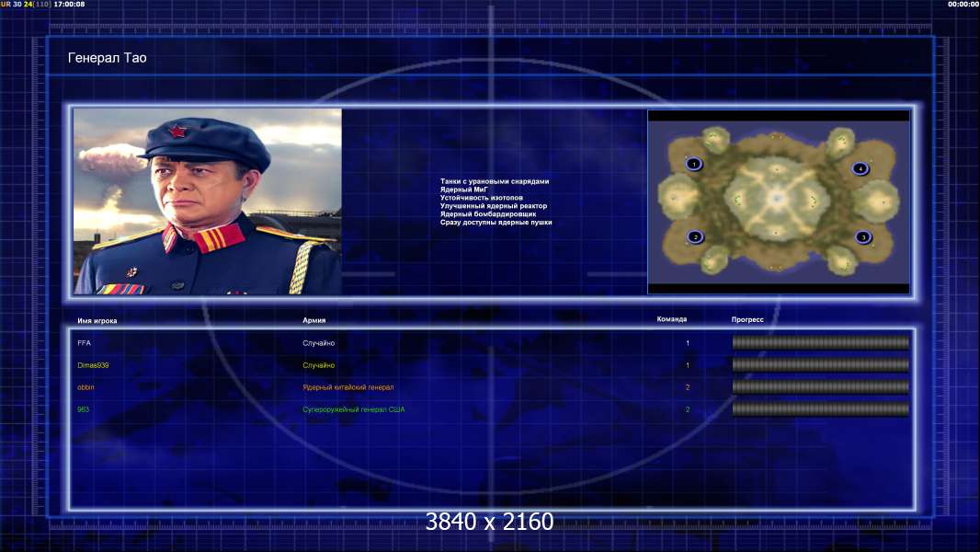Click 'Супероружейный генерал США' army cell
This screenshot has height=552, width=980.
pyautogui.click(x=354, y=409)
